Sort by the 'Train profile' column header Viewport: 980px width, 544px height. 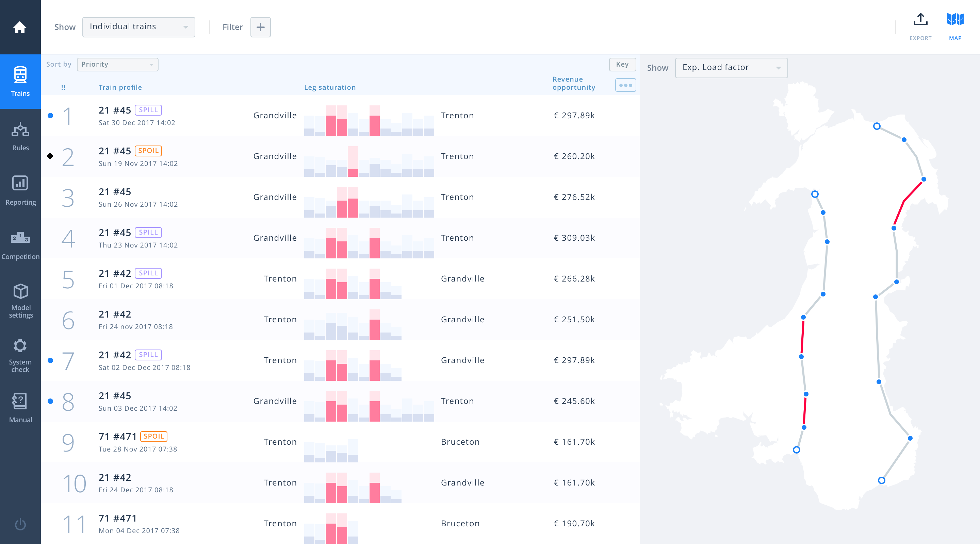coord(120,87)
